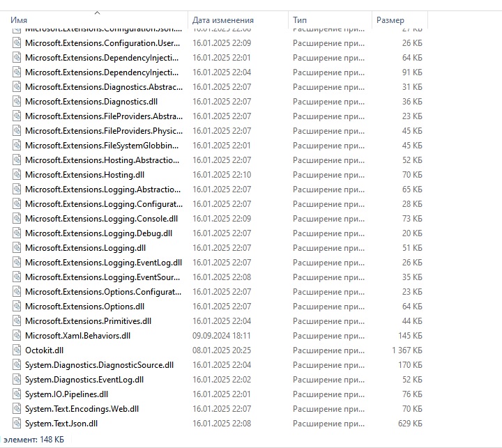502x448 pixels.
Task: Select the System.Diagnostics.EventLog.dll icon
Action: pos(17,380)
